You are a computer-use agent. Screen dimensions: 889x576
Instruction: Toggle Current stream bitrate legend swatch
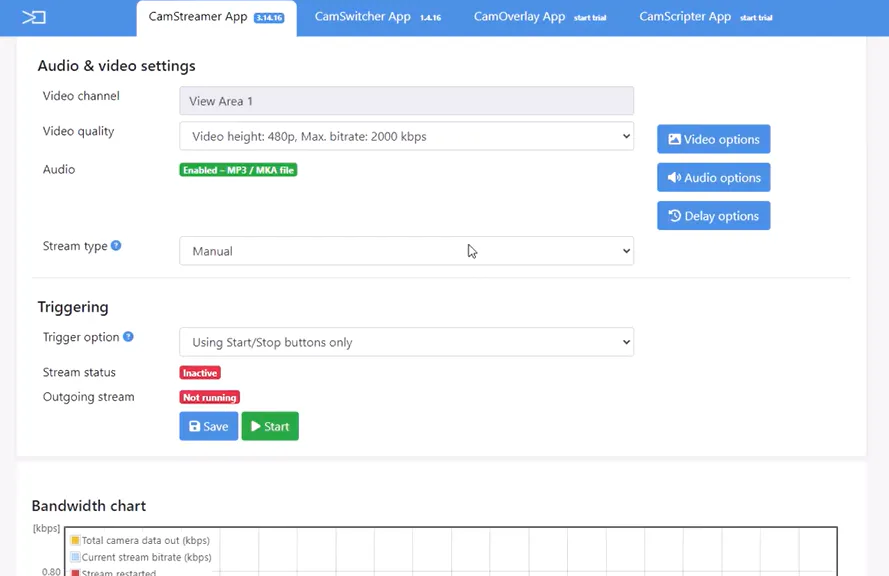pos(75,557)
